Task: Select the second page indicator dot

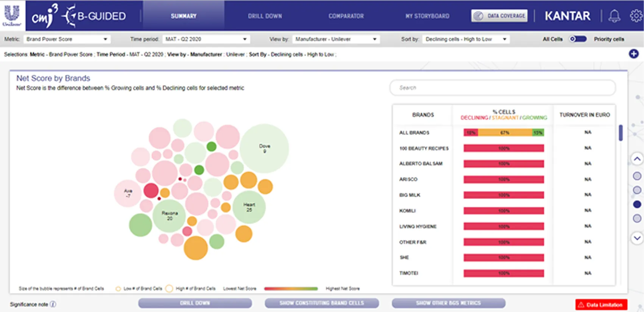Action: tap(637, 190)
